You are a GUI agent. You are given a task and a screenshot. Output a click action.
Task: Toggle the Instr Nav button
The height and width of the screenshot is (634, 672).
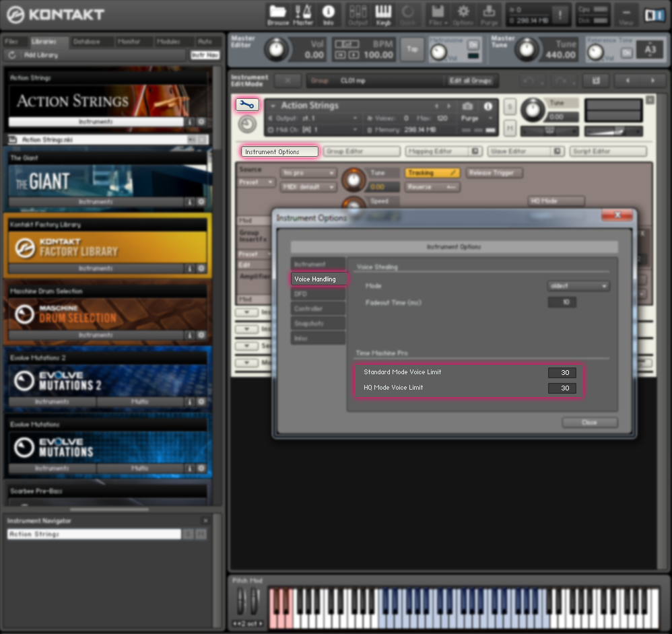205,55
